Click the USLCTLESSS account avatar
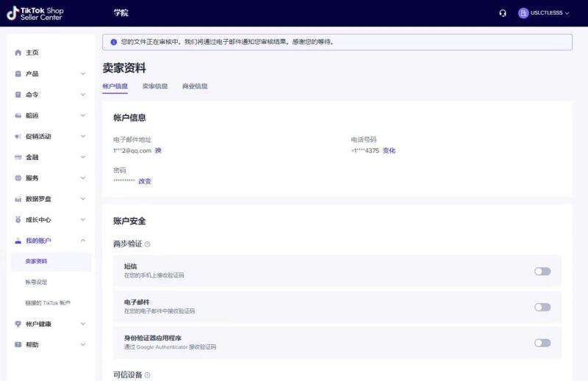588x381 pixels. click(x=523, y=13)
